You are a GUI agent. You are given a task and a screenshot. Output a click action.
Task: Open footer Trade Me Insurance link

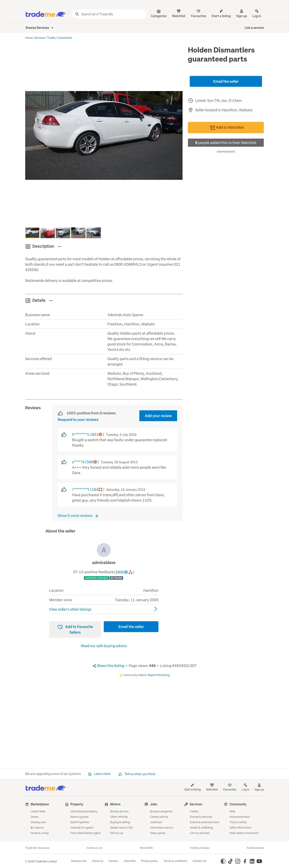pyautogui.click(x=37, y=848)
